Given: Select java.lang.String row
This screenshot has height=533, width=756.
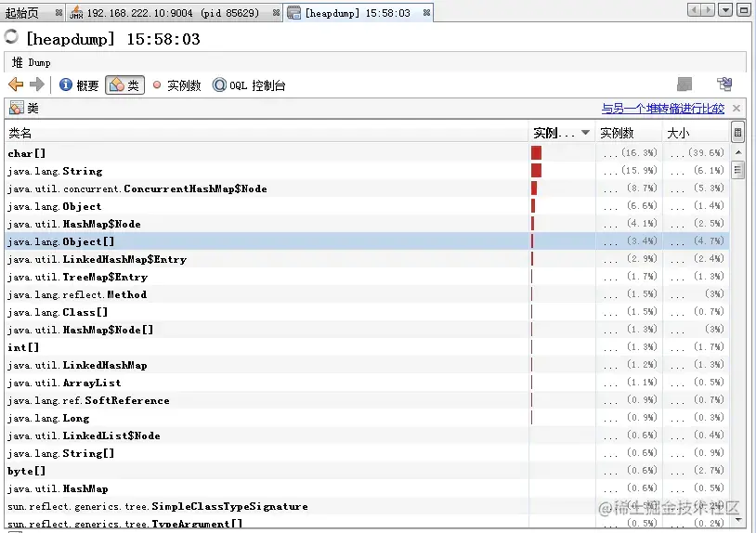Looking at the screenshot, I should 367,171.
